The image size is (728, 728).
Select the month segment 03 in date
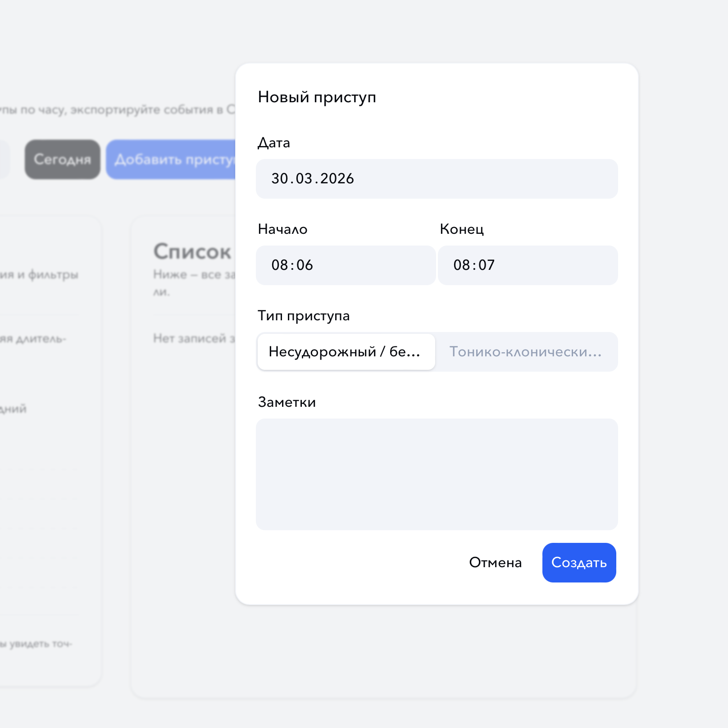click(x=304, y=179)
